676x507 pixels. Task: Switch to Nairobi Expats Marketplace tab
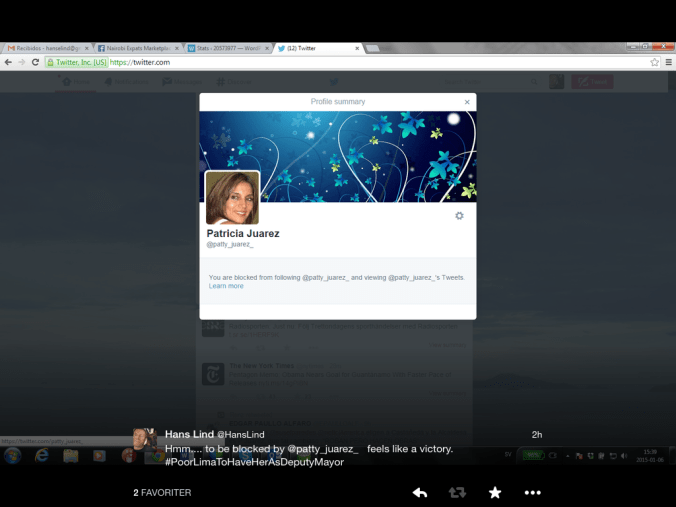tap(138, 48)
